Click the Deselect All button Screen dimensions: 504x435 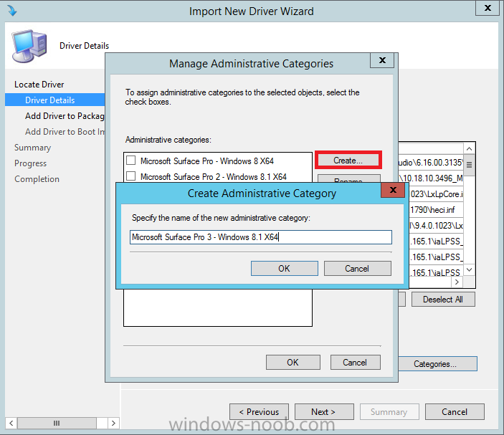[443, 300]
